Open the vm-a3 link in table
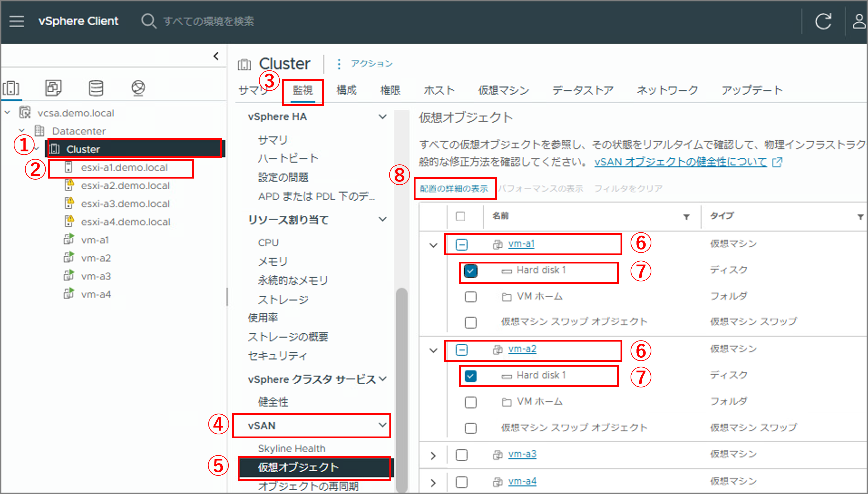This screenshot has width=868, height=494. point(522,454)
